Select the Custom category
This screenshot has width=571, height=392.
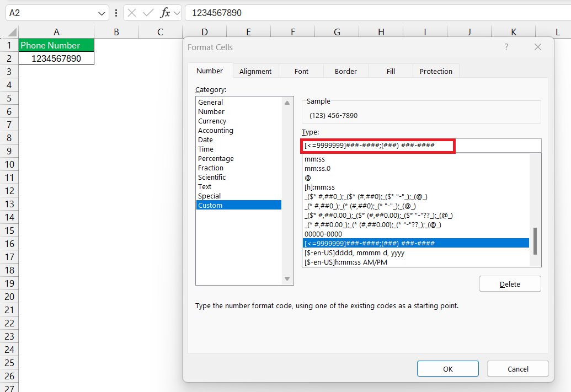[238, 205]
